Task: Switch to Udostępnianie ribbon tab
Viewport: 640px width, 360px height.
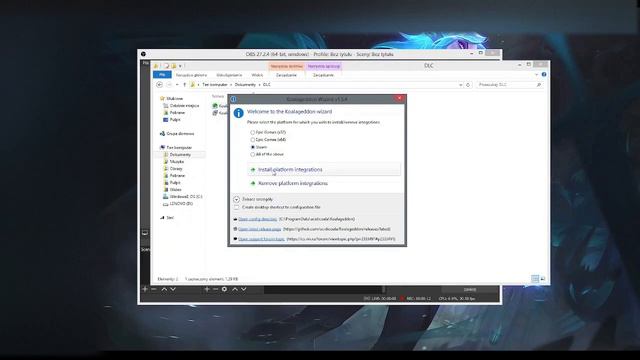Action: tap(229, 75)
